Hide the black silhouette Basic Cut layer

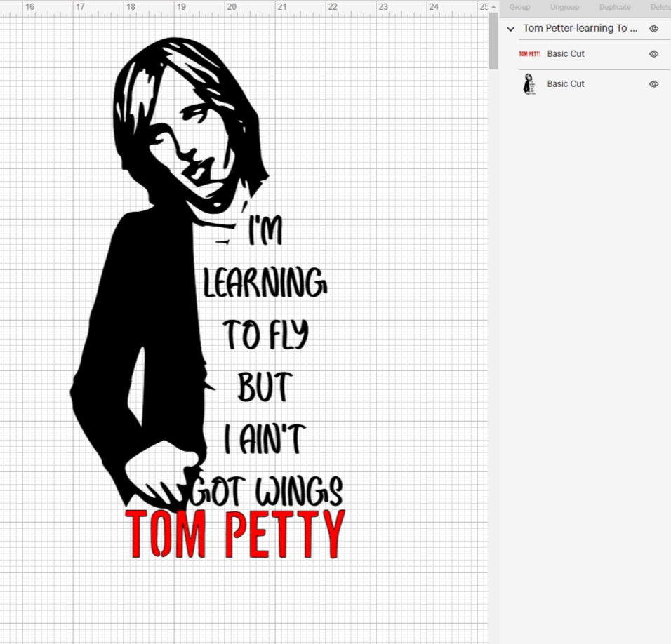coord(653,83)
